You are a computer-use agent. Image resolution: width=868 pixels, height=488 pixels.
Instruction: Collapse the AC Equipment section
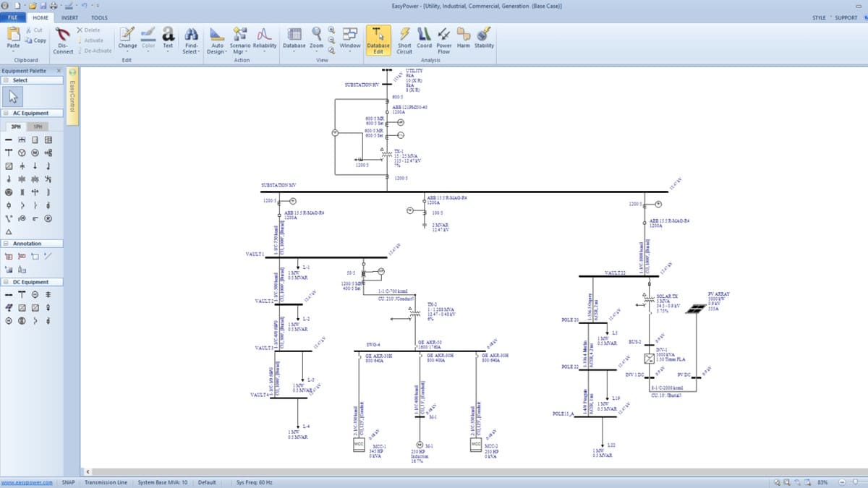[x=6, y=113]
